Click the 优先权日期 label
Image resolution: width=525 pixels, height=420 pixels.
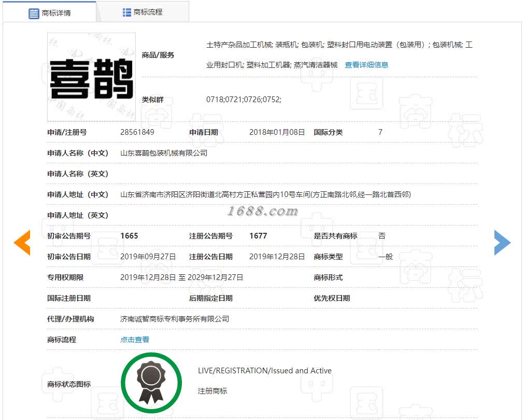pyautogui.click(x=332, y=298)
